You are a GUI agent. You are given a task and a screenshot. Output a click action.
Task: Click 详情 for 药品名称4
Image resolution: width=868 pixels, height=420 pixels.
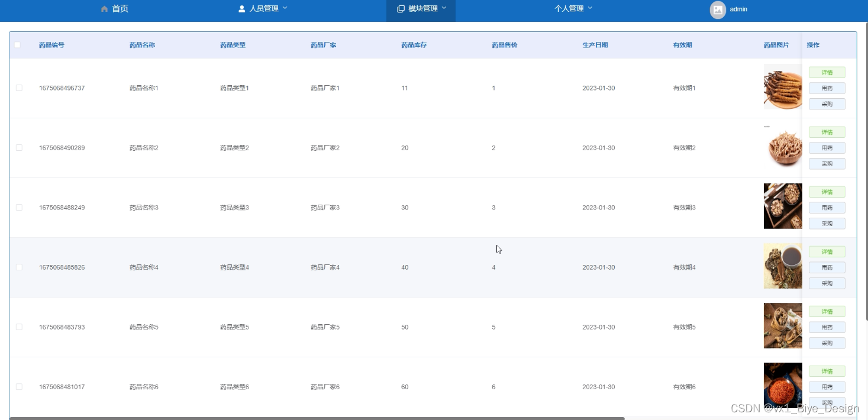[827, 252]
